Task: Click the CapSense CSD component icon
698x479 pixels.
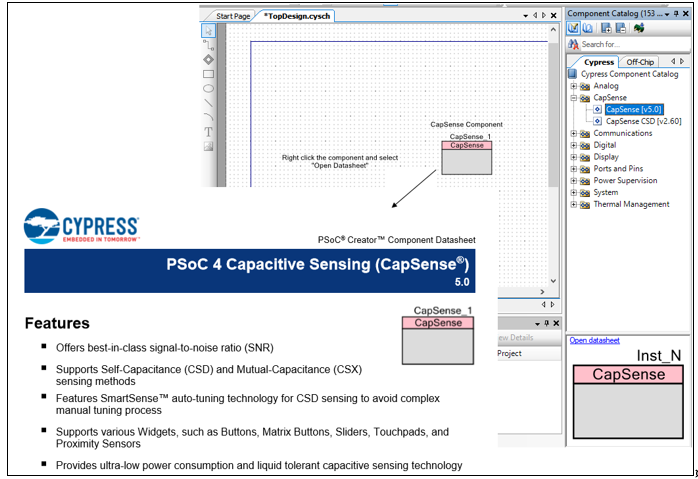Action: click(x=597, y=121)
